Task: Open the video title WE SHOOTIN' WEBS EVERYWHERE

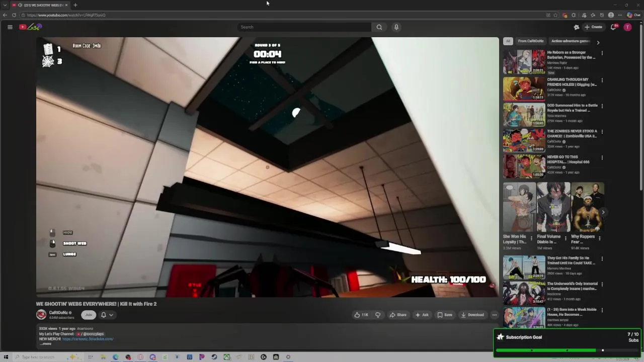Action: [96, 304]
